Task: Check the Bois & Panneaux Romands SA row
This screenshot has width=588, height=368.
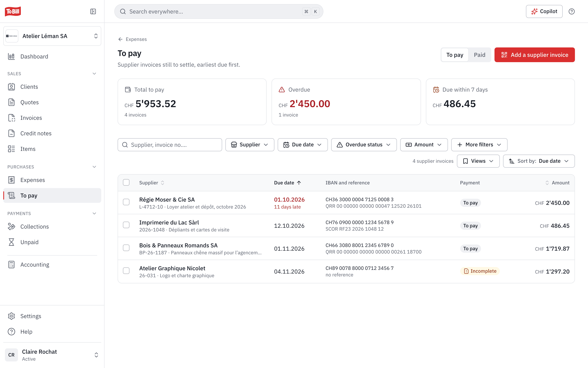Action: click(126, 248)
